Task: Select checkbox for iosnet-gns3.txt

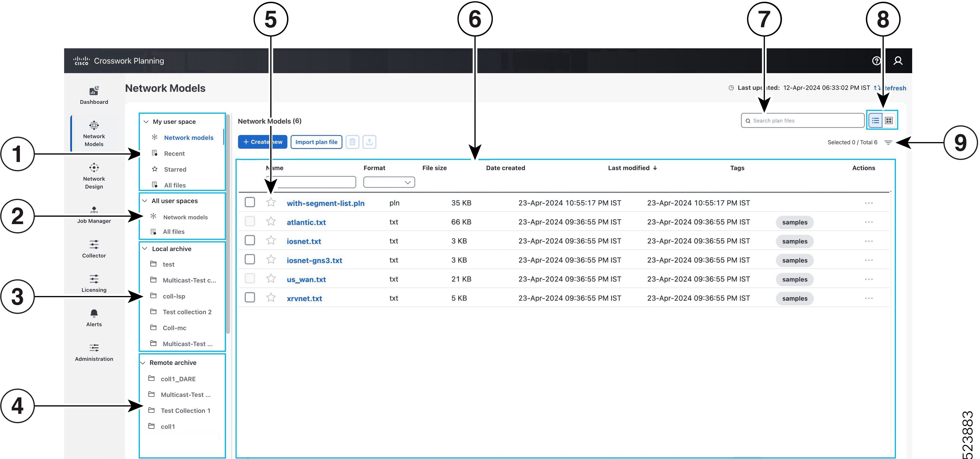Action: 250,259
